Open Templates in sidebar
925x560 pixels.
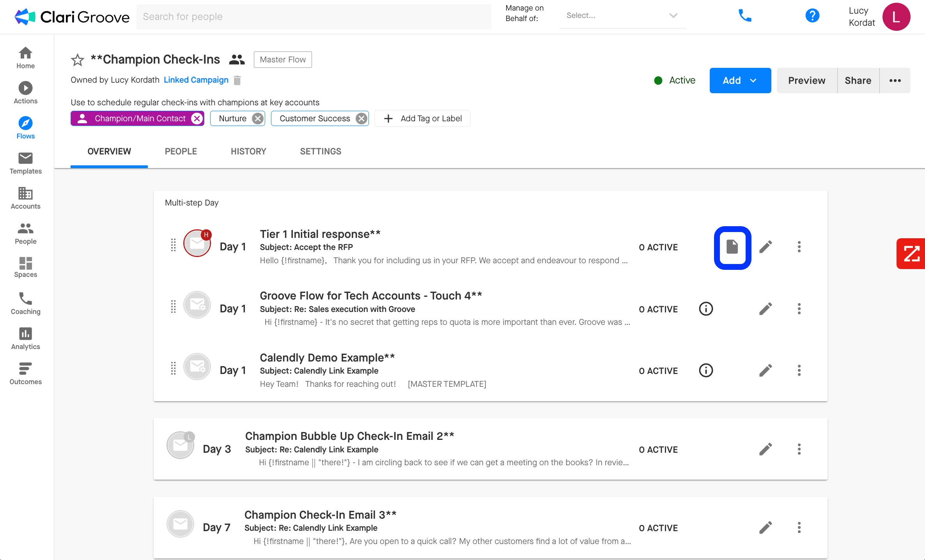click(25, 163)
